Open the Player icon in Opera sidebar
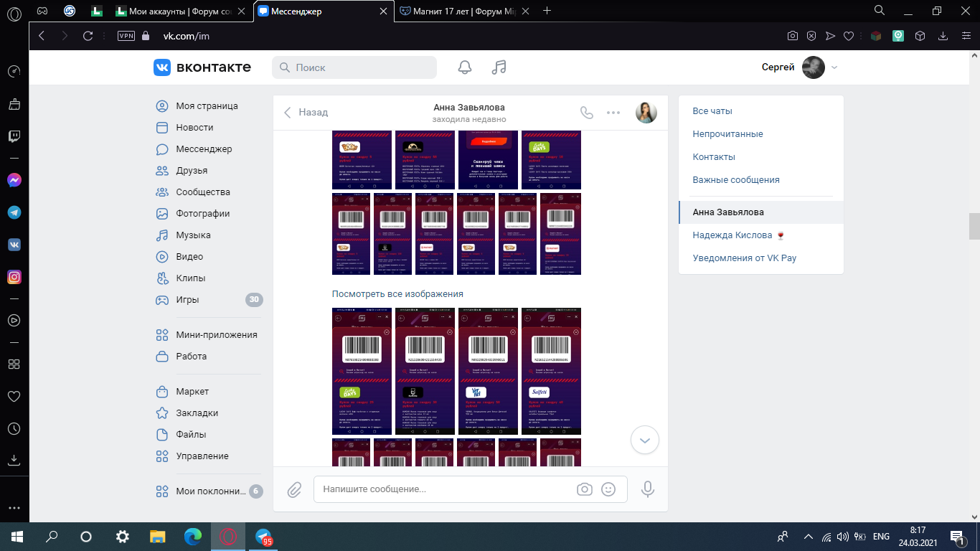Viewport: 980px width, 551px height. click(14, 320)
